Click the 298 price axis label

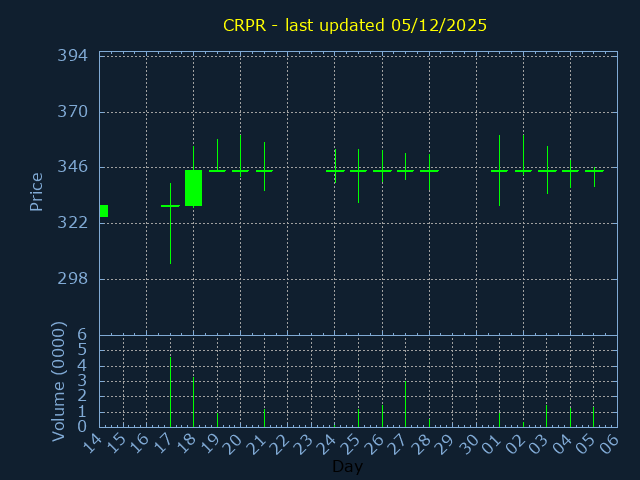click(73, 279)
